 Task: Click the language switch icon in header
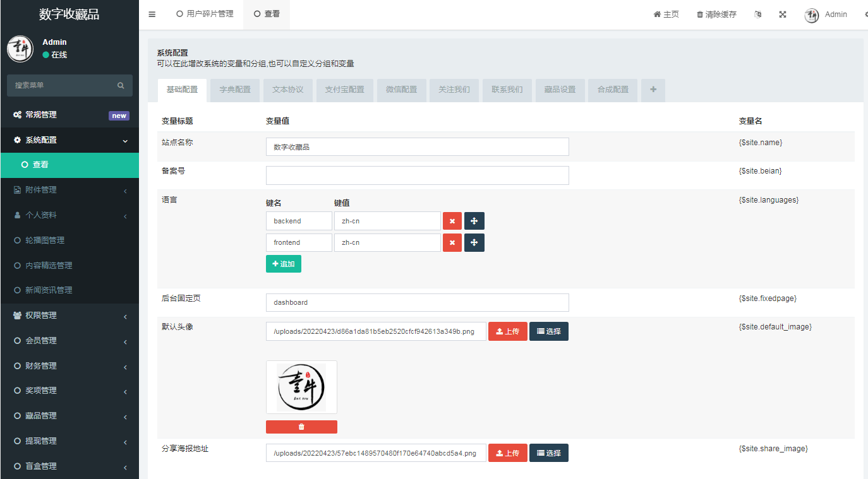tap(757, 15)
